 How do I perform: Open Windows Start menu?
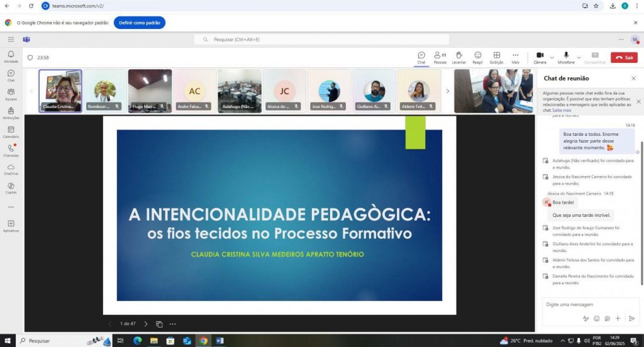(x=8, y=341)
